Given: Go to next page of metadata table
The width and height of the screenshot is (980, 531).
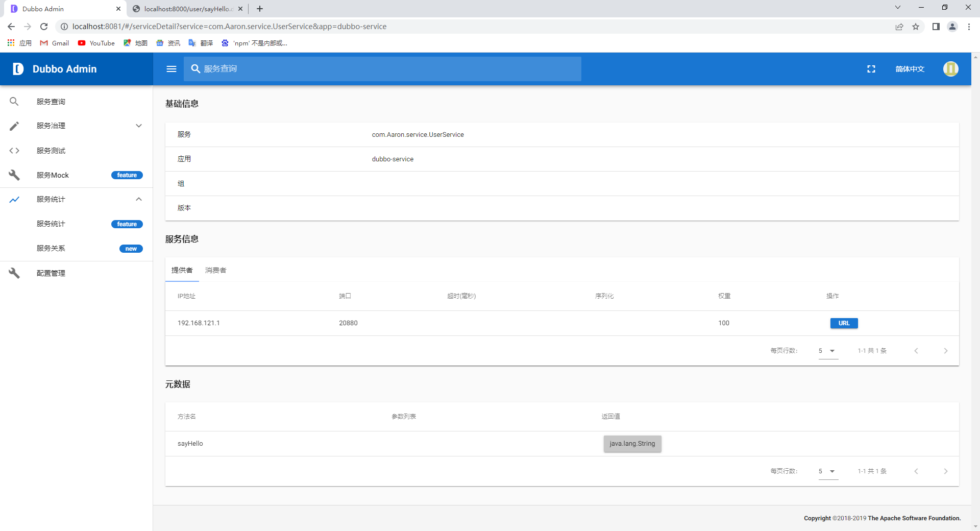Looking at the screenshot, I should click(946, 471).
